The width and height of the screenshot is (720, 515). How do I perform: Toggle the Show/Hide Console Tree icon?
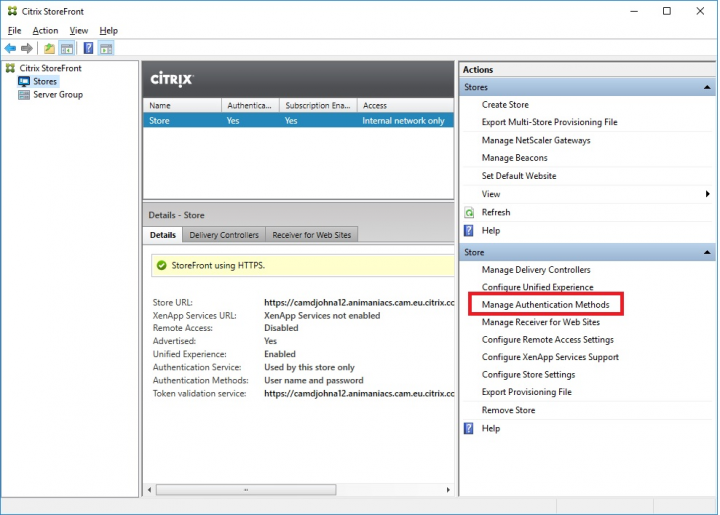67,48
